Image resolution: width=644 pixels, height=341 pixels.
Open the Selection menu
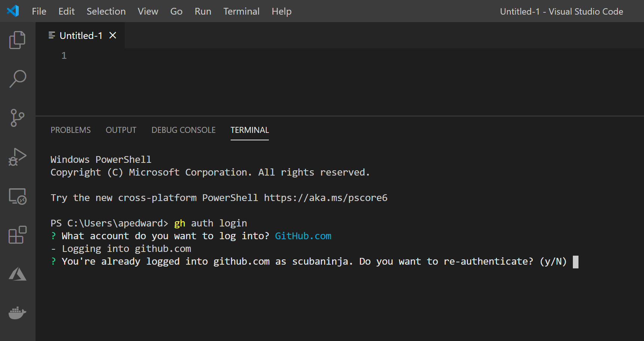click(106, 11)
